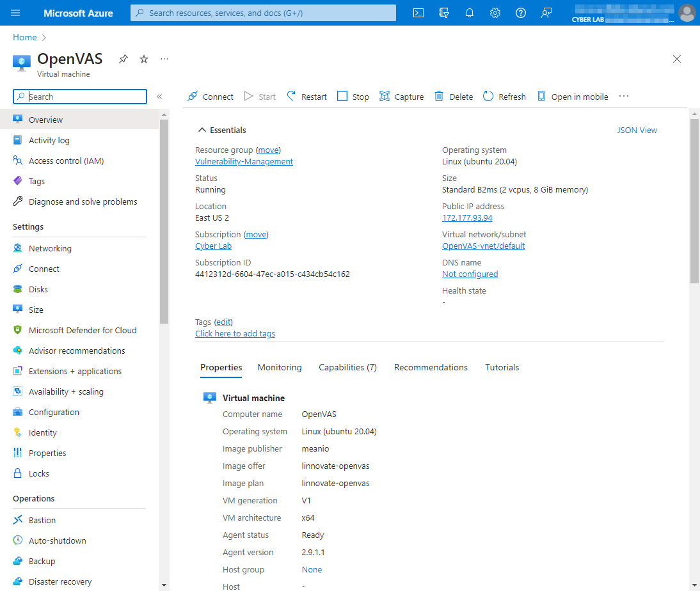Open the Disks icon in sidebar
Image resolution: width=700 pixels, height=591 pixels.
(x=17, y=289)
